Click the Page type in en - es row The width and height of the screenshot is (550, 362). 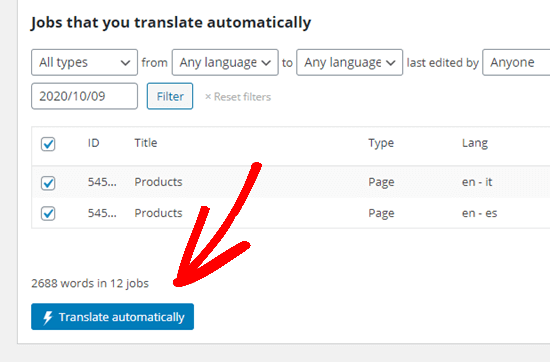point(381,213)
